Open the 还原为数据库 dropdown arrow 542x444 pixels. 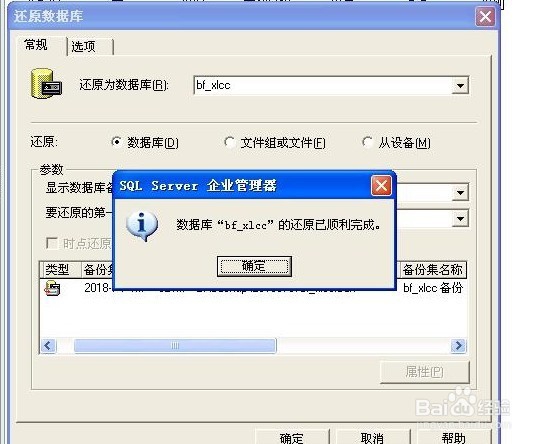[x=460, y=85]
